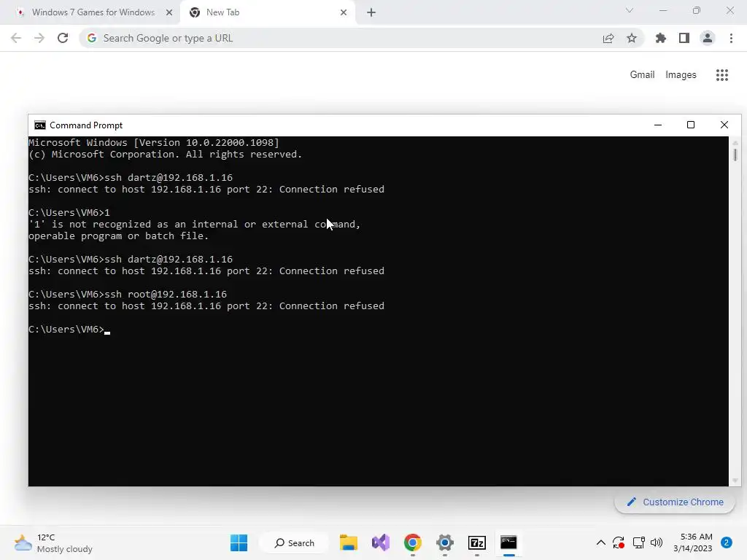Open Chrome profile avatar
747x560 pixels.
(x=708, y=38)
